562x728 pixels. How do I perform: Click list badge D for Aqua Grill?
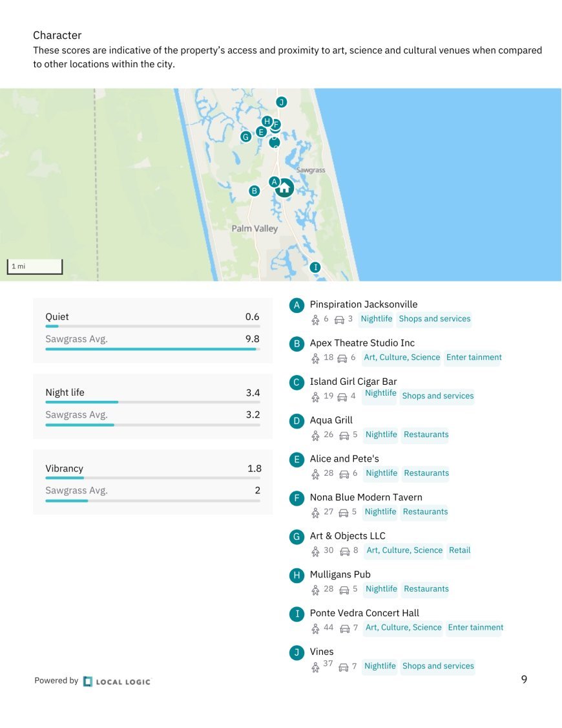pos(297,421)
